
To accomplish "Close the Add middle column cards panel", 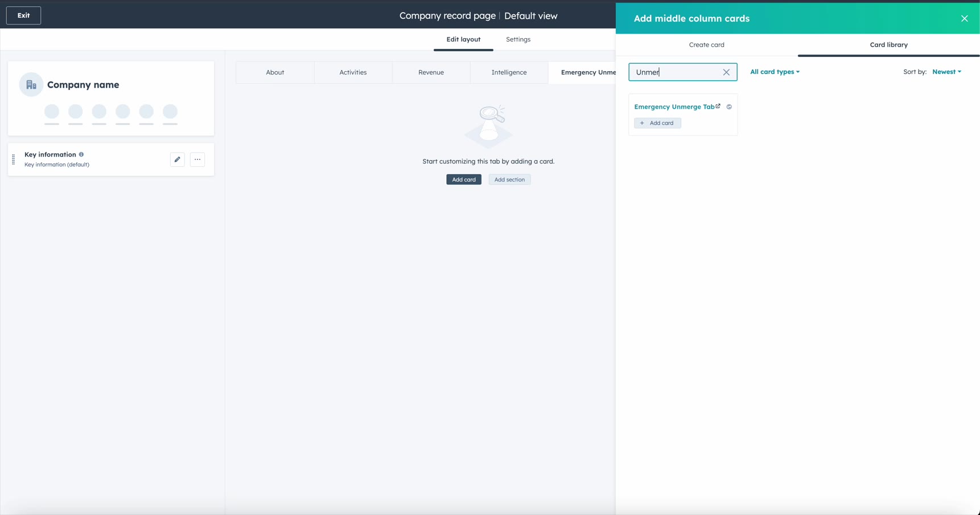I will [x=964, y=18].
